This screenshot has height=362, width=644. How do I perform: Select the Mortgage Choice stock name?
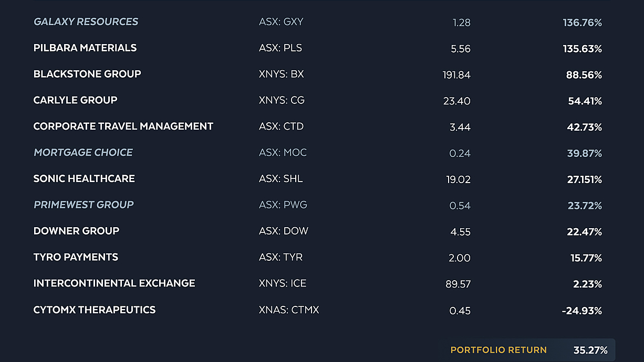click(83, 153)
